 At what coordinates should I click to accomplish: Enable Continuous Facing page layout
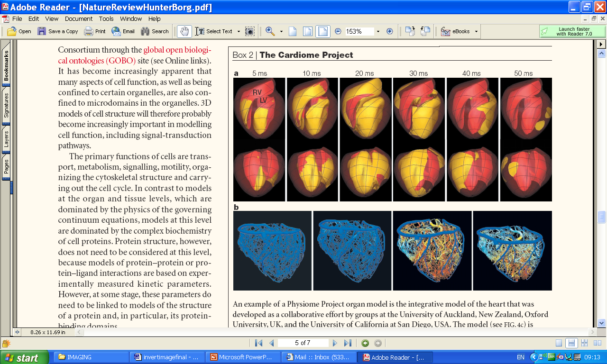(584, 343)
